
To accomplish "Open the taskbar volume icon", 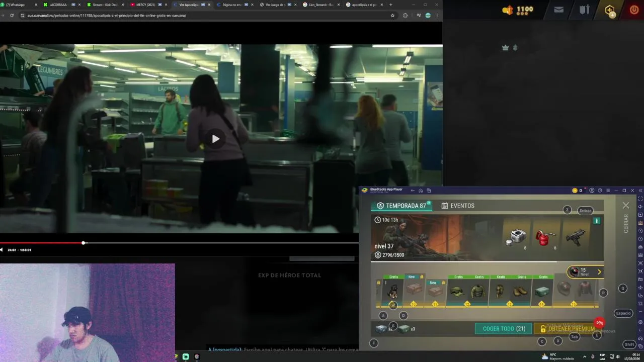I will [x=617, y=356].
